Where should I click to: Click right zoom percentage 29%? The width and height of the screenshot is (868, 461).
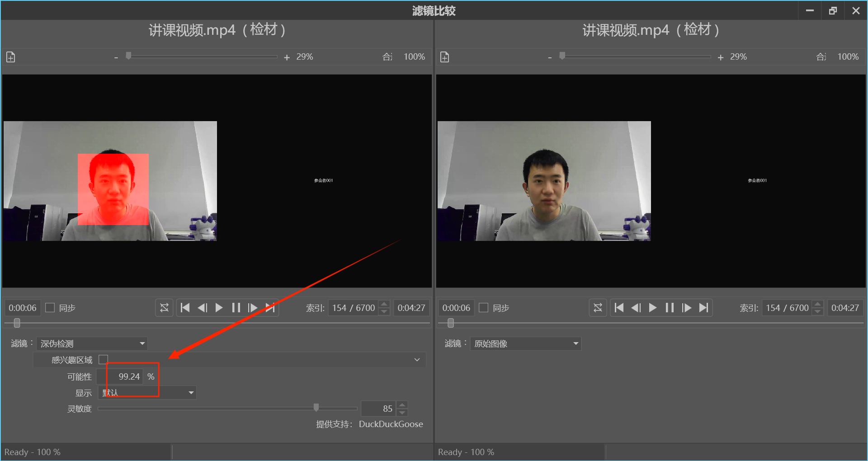tap(738, 57)
